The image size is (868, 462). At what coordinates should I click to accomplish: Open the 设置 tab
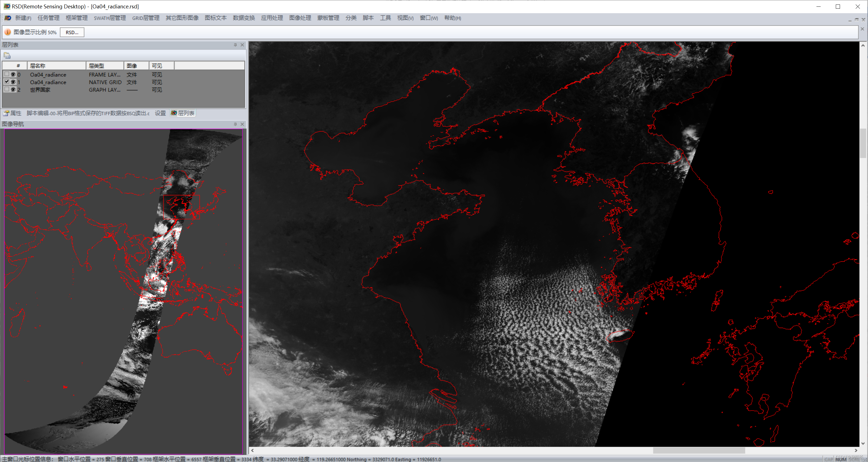[x=160, y=113]
